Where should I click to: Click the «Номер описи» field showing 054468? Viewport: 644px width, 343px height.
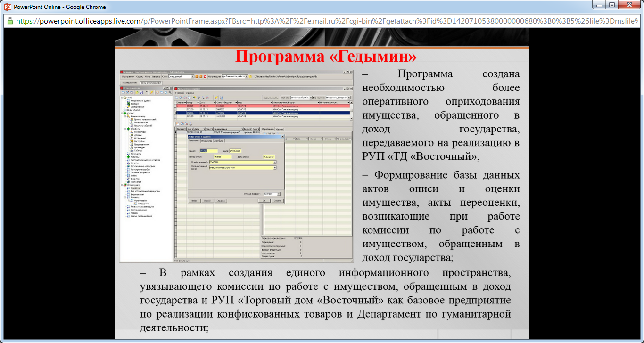[x=223, y=157]
